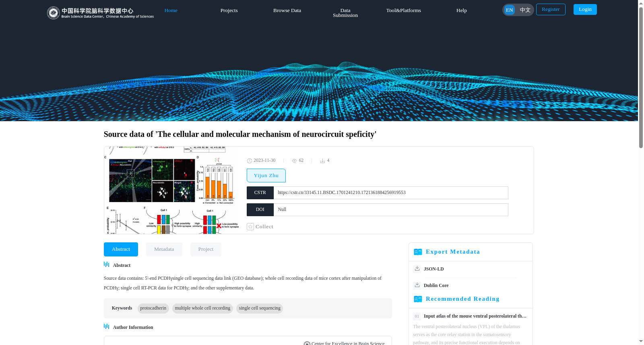Click multiple whole cell recording keyword

coord(202,308)
